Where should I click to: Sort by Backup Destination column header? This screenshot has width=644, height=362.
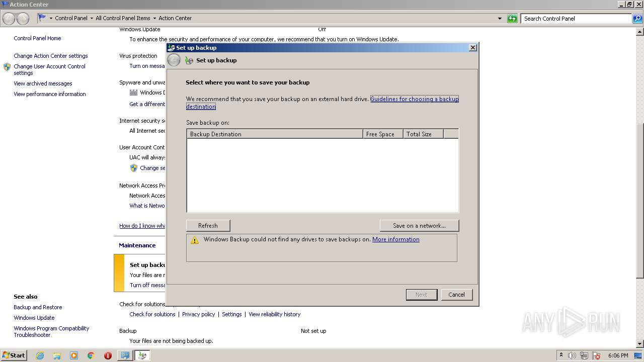point(275,134)
